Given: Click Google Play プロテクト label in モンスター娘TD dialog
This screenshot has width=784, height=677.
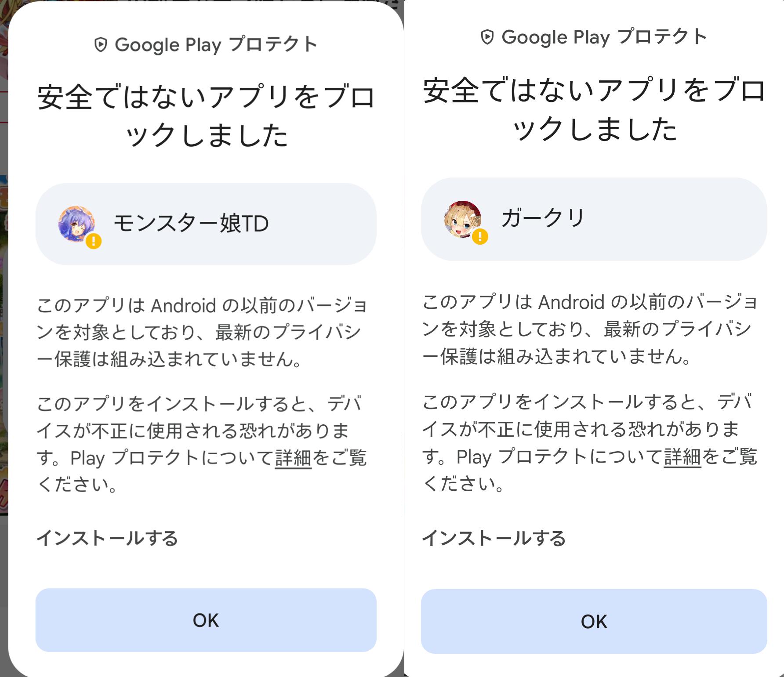Looking at the screenshot, I should click(x=216, y=45).
